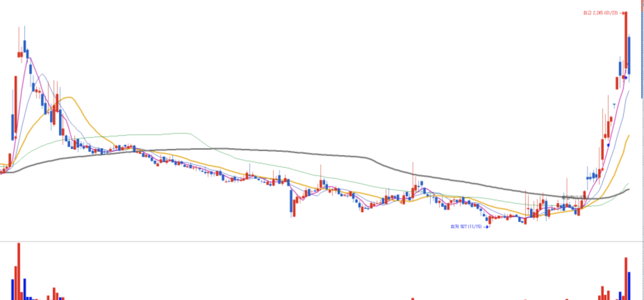Click the orange moving average line hump at left
This screenshot has width=644, height=300.
pos(69,98)
